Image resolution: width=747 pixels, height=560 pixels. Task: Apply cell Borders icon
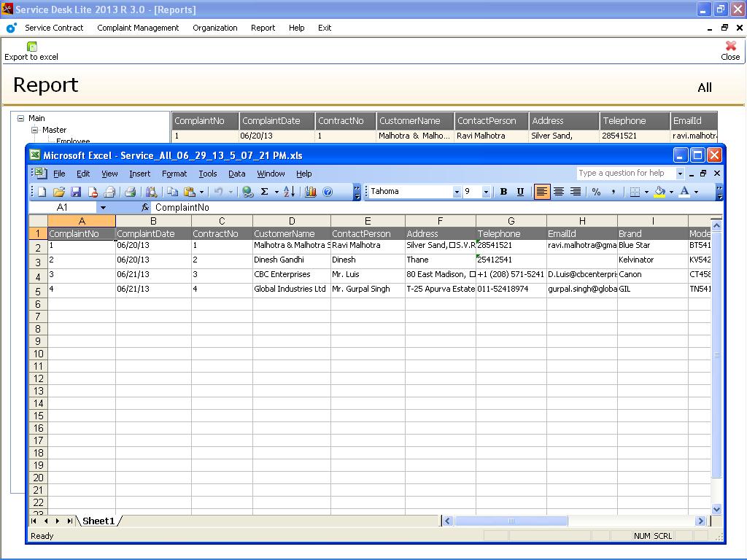635,192
